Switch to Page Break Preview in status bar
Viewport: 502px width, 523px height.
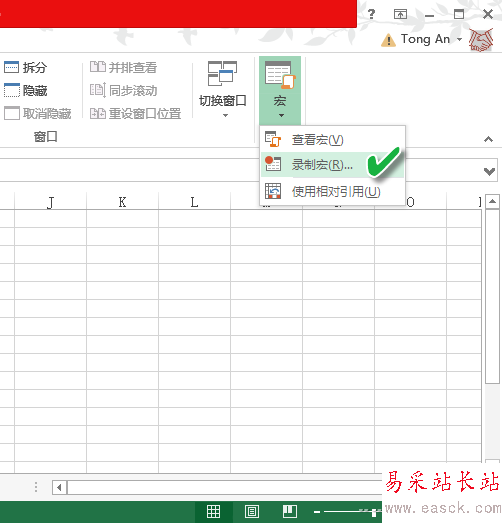coord(290,511)
